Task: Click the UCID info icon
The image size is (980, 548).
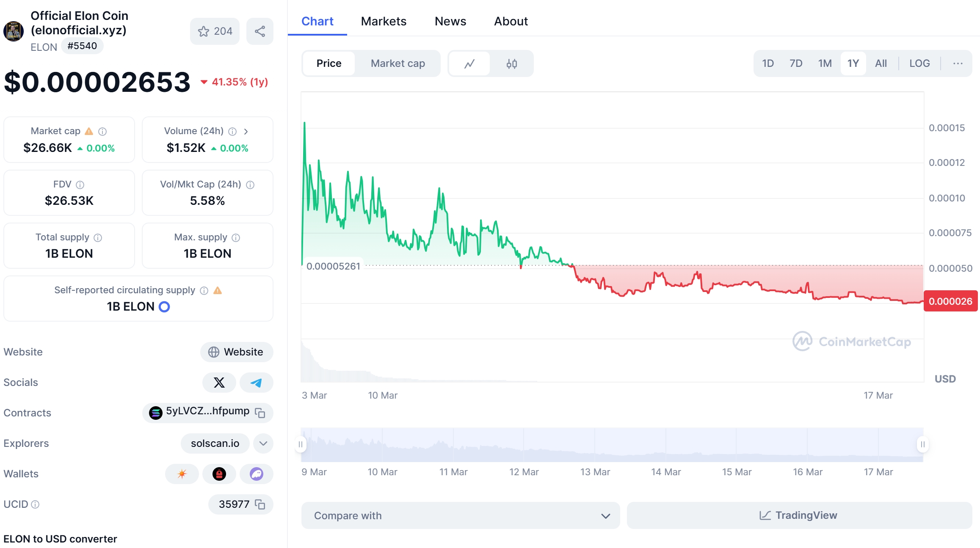Action: pos(36,504)
